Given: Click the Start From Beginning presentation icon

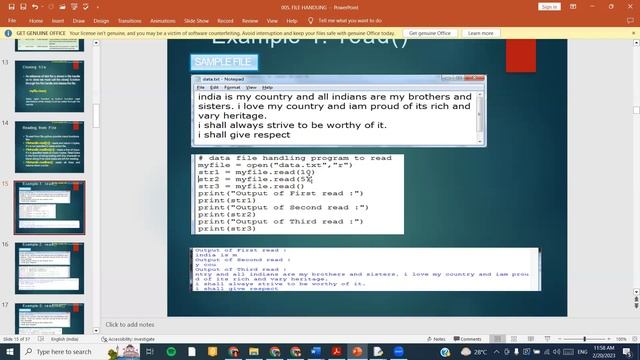Looking at the screenshot, I should [x=74, y=7].
